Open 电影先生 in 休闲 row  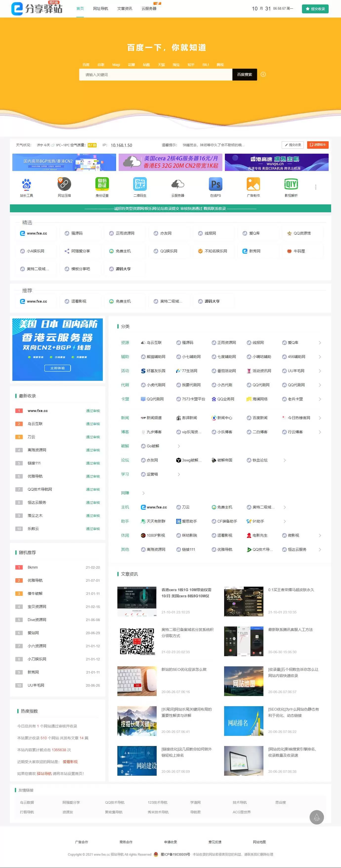point(257,535)
